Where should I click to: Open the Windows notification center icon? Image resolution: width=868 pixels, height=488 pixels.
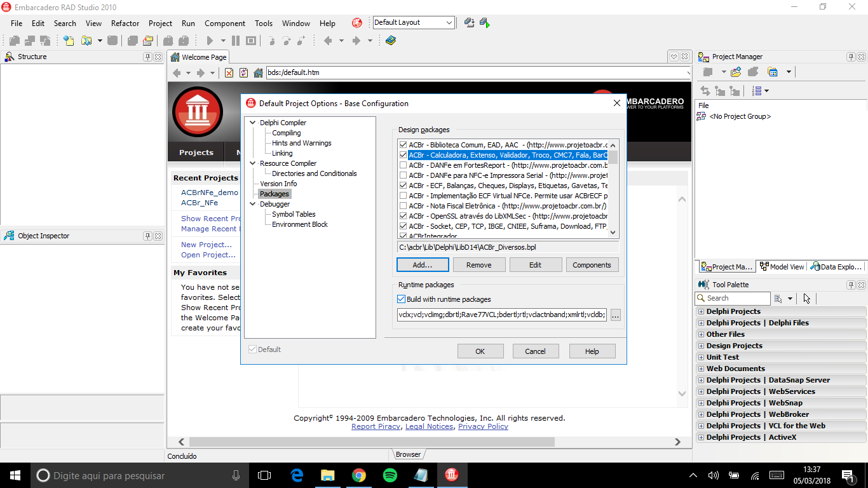(848, 475)
